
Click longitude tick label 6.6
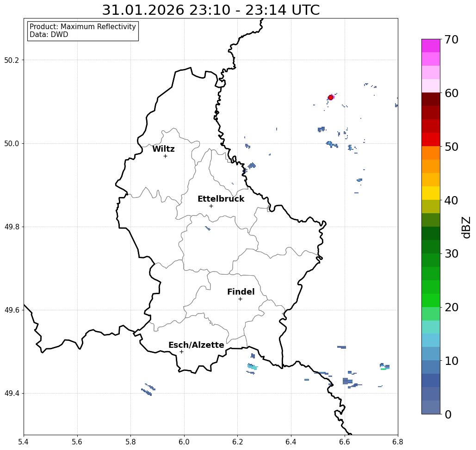(x=344, y=442)
